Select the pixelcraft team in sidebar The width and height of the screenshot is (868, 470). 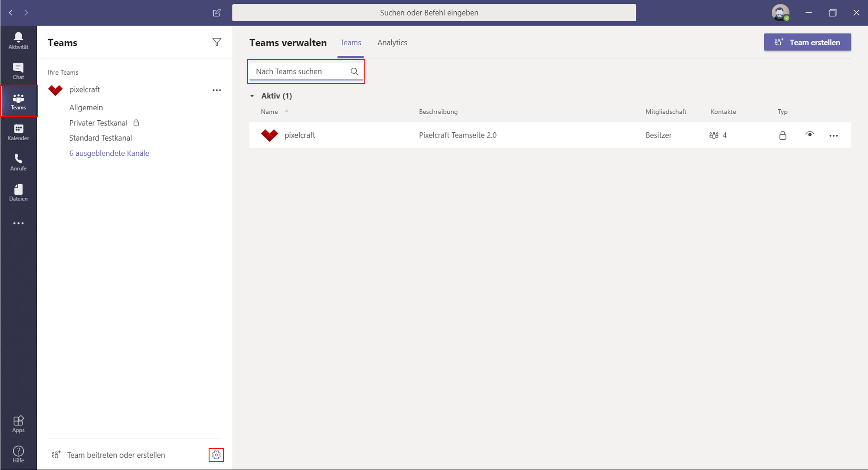coord(85,89)
